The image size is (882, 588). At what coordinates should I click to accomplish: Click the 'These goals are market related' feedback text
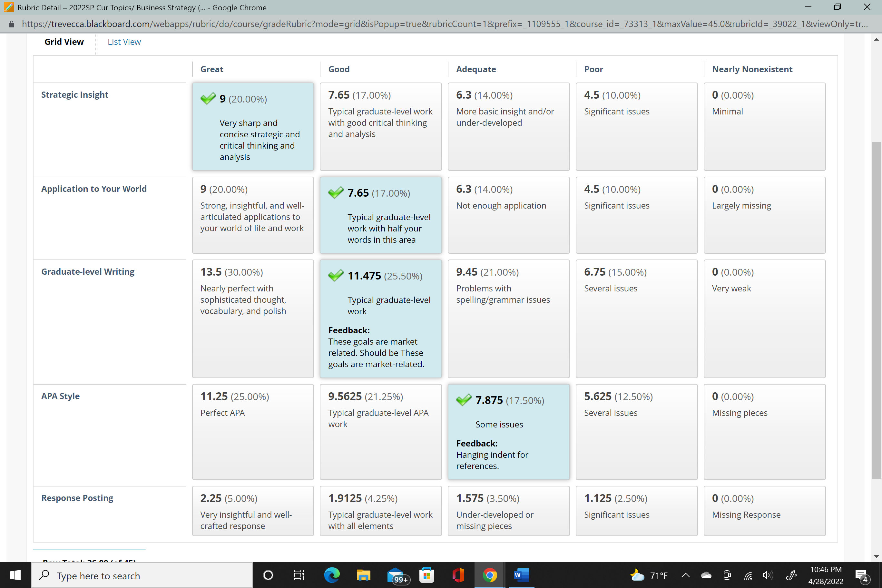click(376, 353)
